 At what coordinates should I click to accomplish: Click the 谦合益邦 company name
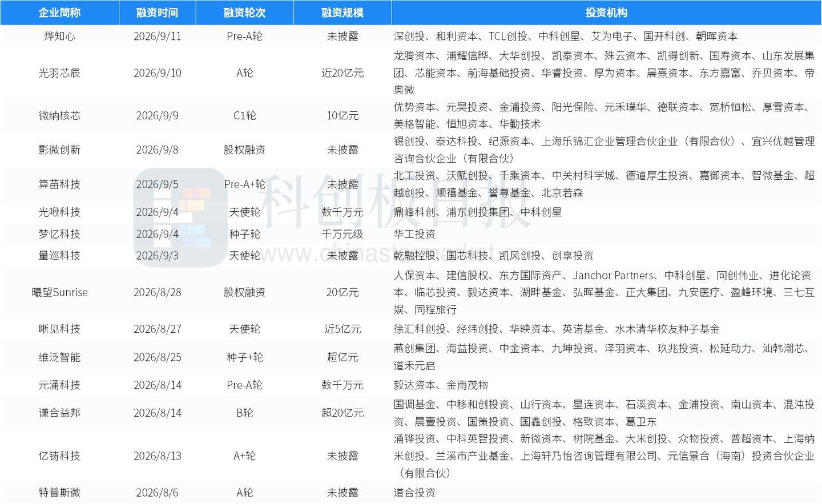click(x=59, y=413)
